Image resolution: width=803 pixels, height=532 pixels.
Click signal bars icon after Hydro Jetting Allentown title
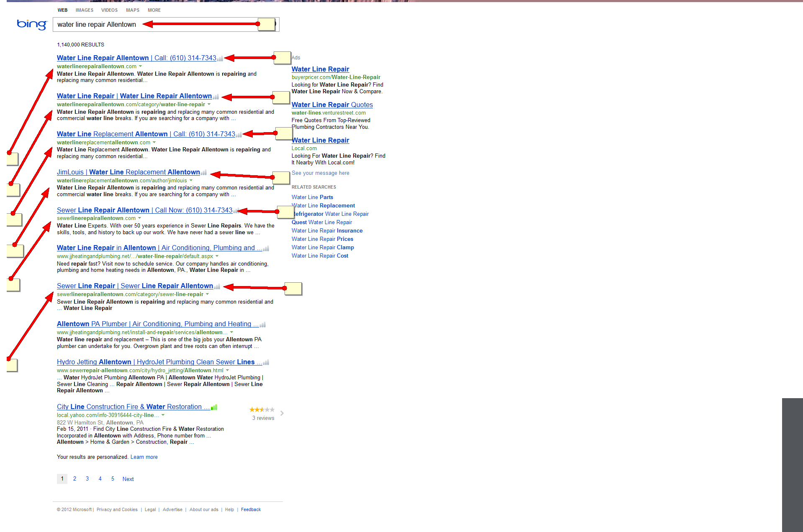(266, 363)
